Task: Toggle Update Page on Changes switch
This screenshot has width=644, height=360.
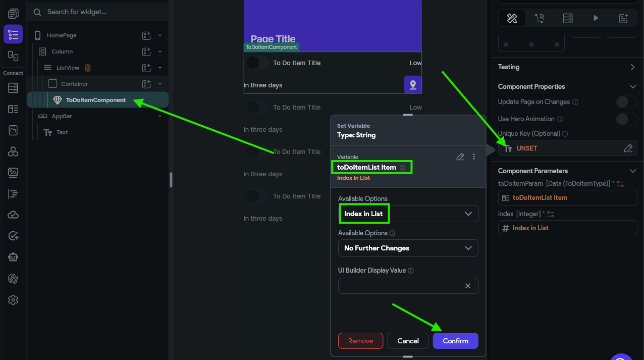Action: pos(627,102)
